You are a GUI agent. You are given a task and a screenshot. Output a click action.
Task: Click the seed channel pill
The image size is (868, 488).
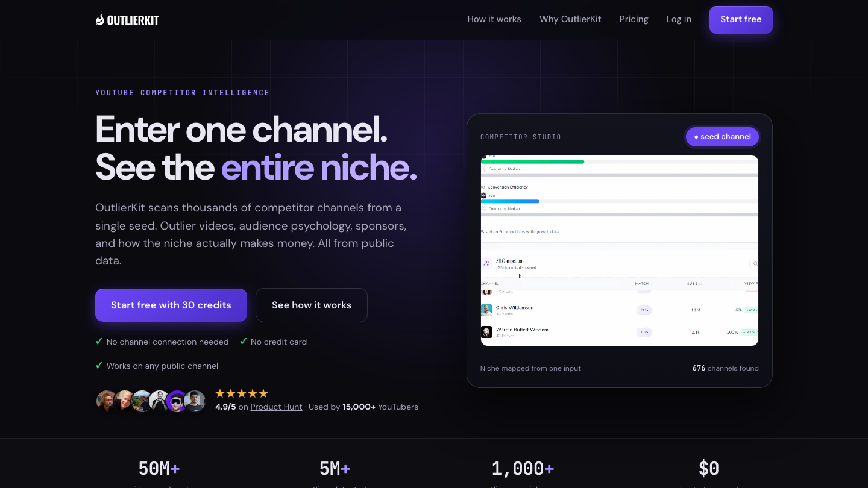pos(722,137)
